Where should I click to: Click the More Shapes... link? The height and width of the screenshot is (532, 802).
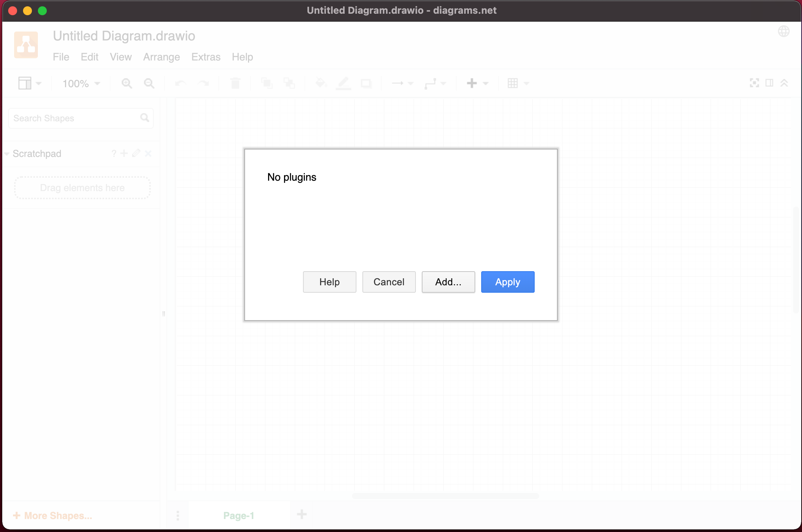point(53,516)
